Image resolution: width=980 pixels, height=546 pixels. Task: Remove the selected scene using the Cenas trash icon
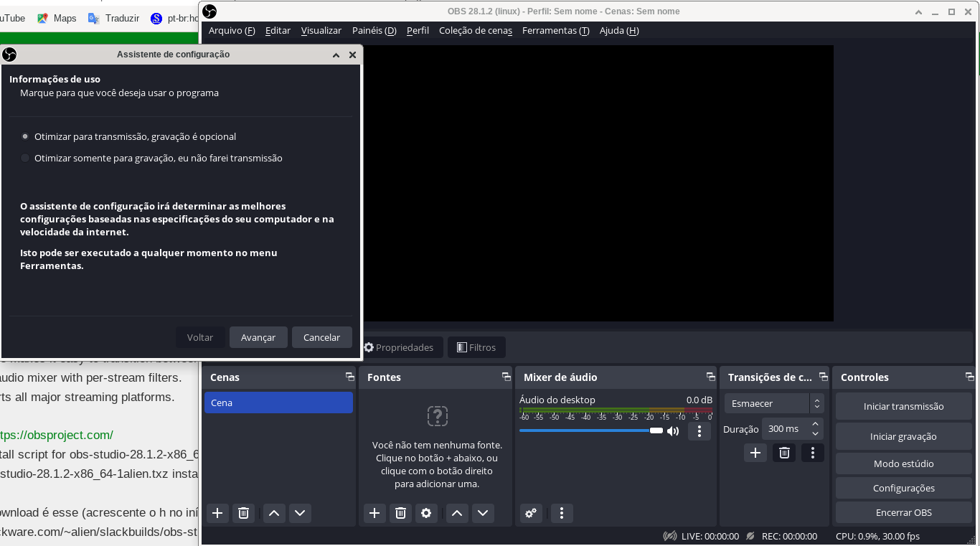click(x=243, y=513)
